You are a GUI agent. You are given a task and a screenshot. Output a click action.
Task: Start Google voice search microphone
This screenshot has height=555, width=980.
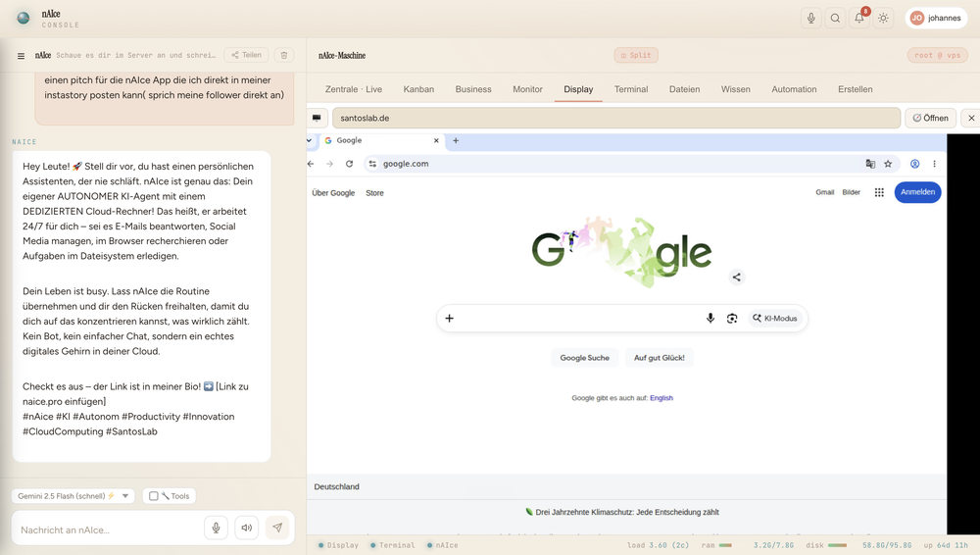coord(710,319)
